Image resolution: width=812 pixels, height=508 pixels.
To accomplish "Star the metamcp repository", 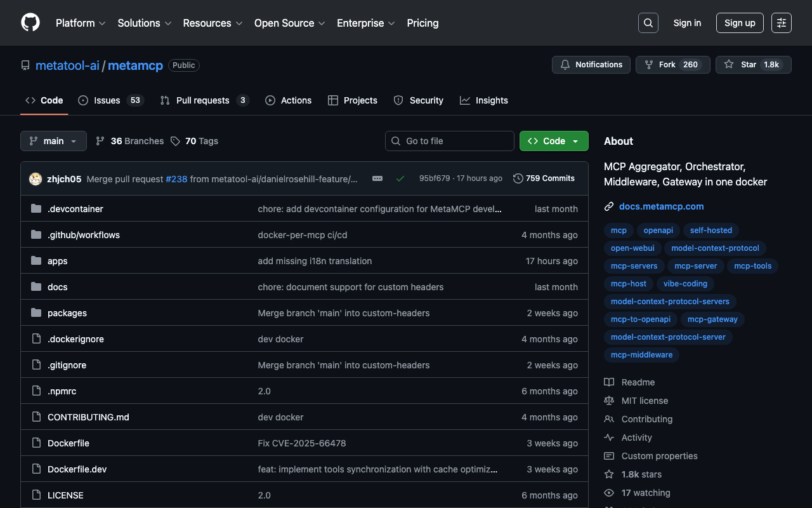I will [753, 65].
